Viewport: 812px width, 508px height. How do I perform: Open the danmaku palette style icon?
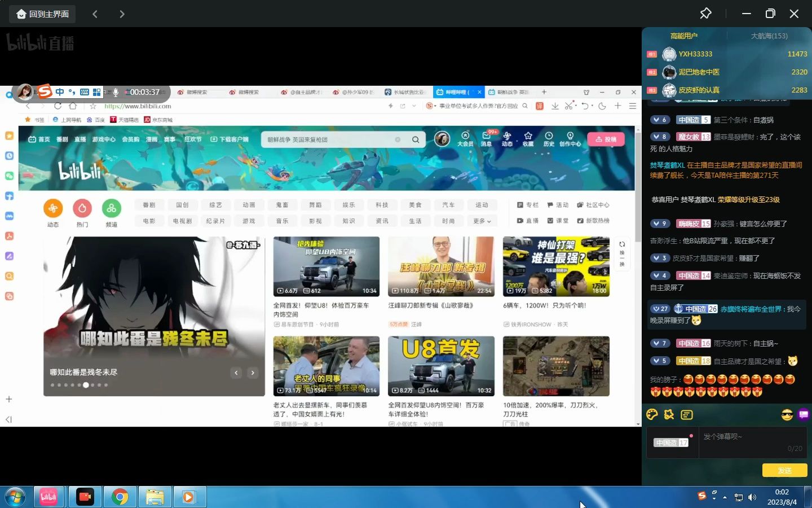(x=652, y=414)
